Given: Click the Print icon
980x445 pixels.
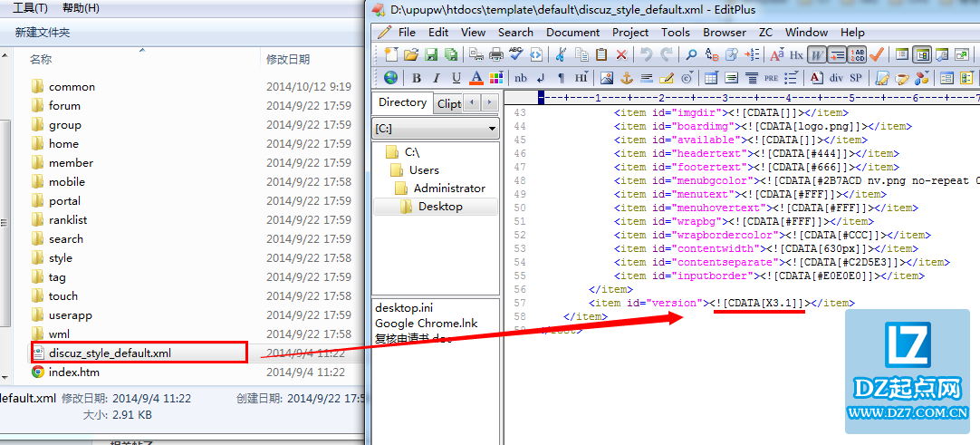Looking at the screenshot, I should click(496, 54).
